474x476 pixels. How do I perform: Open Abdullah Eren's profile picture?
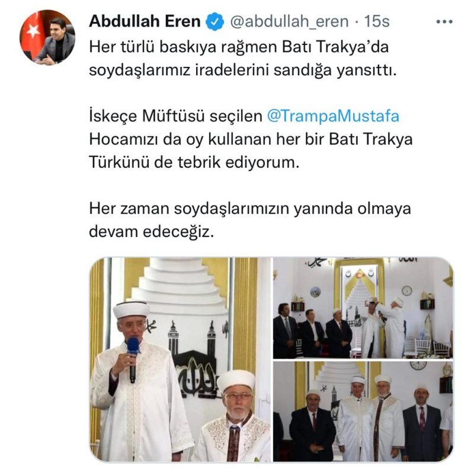47,37
